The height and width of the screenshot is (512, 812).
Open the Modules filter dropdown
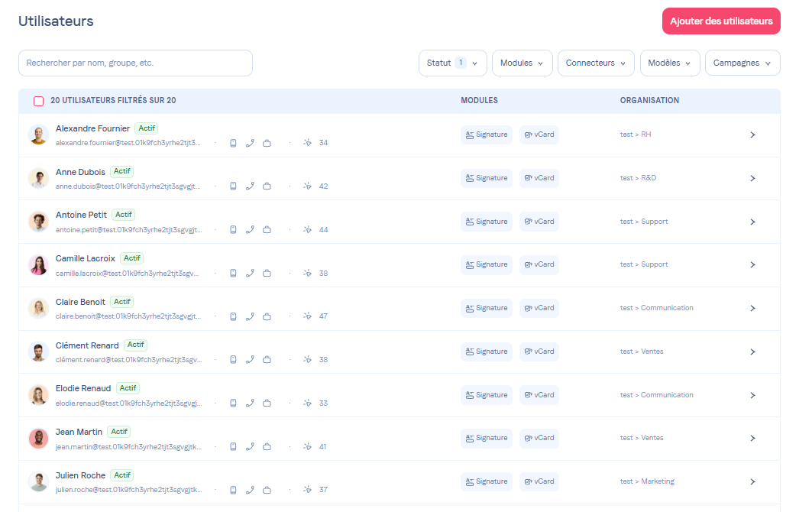(x=522, y=63)
